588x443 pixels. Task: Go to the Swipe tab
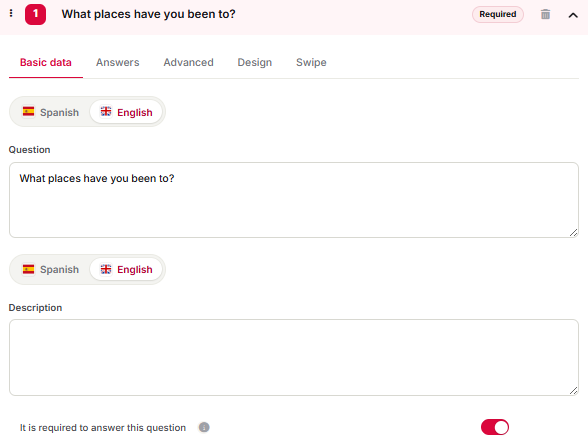tap(311, 62)
